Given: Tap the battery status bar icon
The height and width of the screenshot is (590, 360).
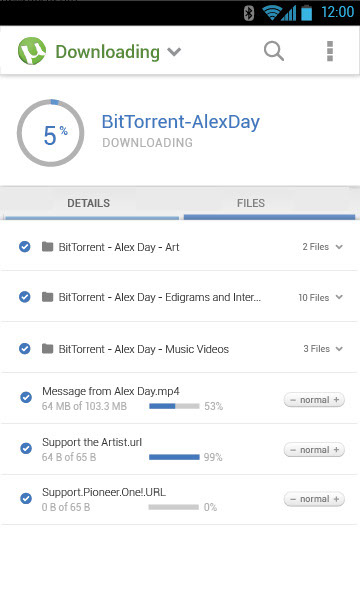Looking at the screenshot, I should (x=307, y=12).
